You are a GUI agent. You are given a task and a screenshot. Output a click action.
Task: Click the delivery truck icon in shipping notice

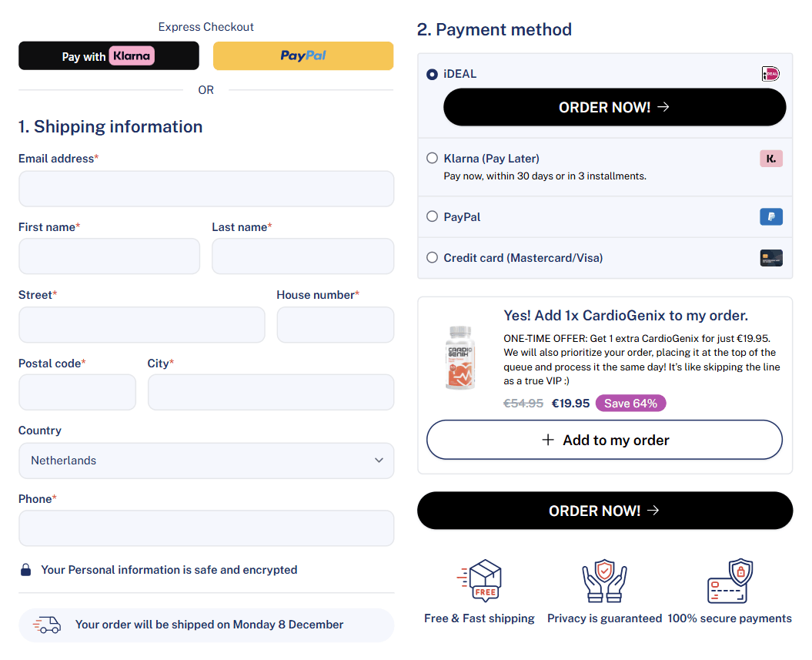click(x=46, y=625)
